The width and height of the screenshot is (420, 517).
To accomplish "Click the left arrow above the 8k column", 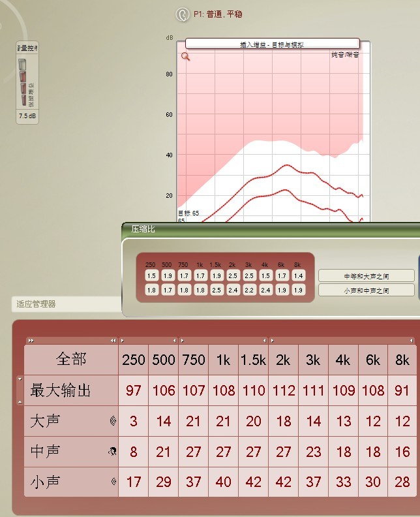I will [x=411, y=341].
